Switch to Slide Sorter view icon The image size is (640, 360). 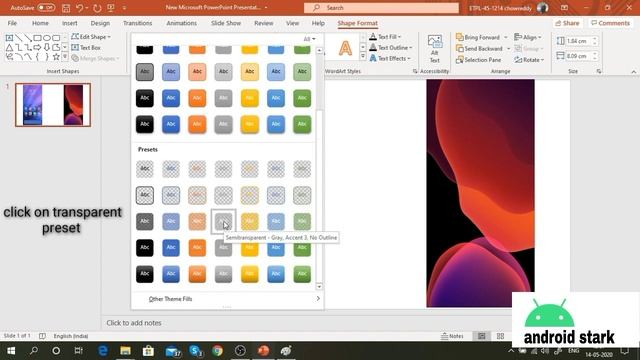[x=500, y=336]
